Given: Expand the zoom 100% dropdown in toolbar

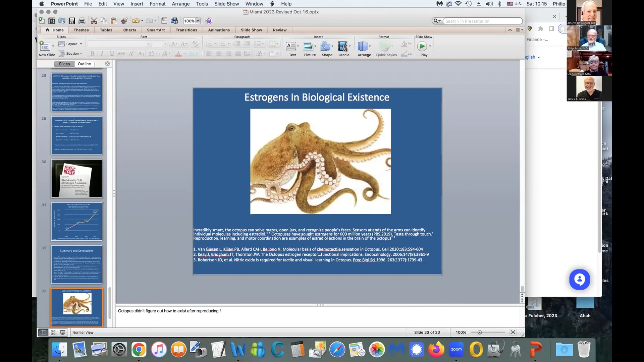Looking at the screenshot, I should 198,21.
